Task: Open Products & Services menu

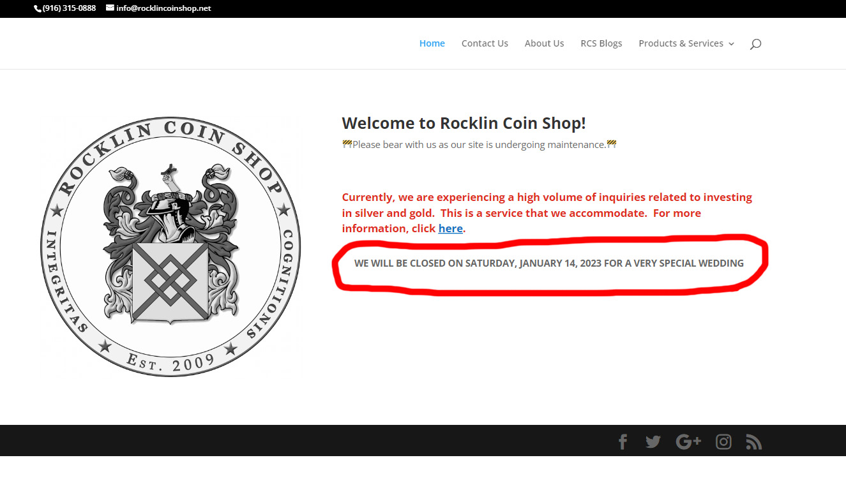Action: [x=681, y=43]
